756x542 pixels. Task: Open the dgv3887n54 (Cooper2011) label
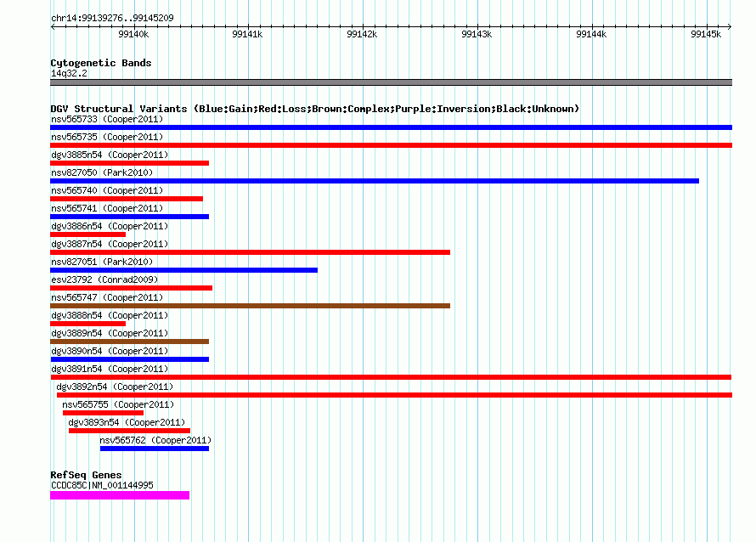click(110, 244)
